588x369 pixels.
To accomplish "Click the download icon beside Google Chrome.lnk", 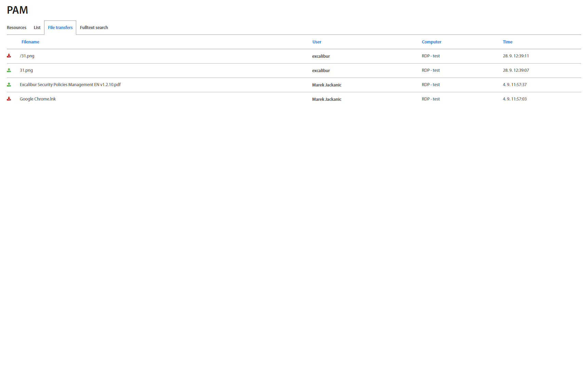I will point(9,99).
